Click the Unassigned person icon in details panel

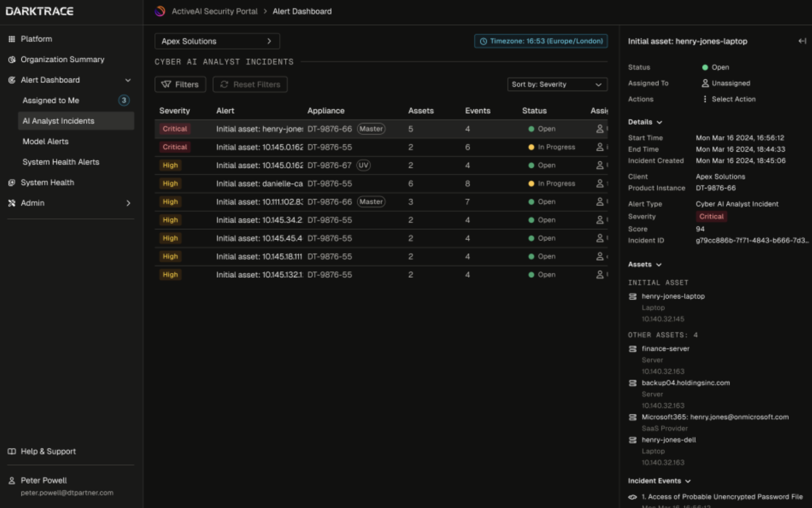click(706, 83)
